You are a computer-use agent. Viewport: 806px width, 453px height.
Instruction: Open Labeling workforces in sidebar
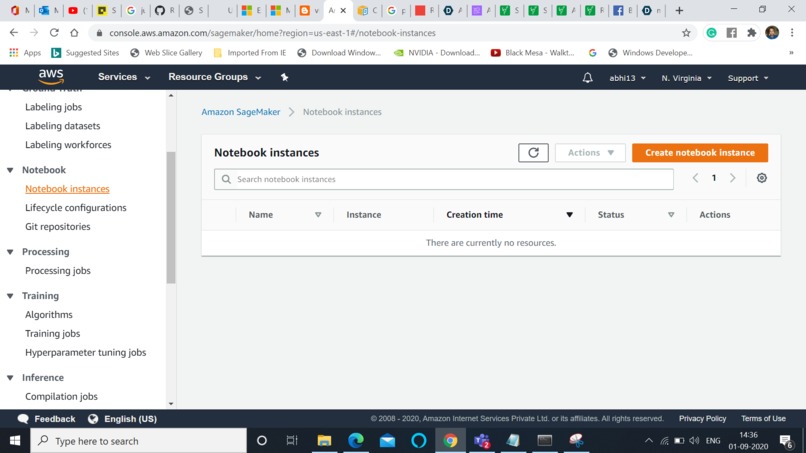68,145
